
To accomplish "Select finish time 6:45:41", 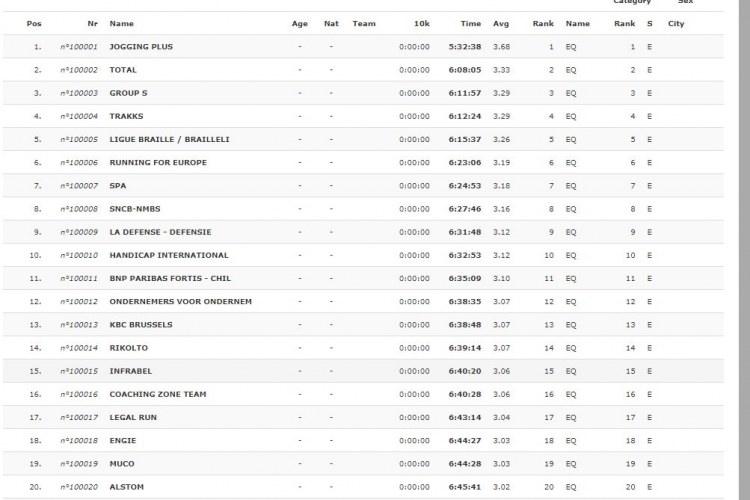I will (464, 487).
